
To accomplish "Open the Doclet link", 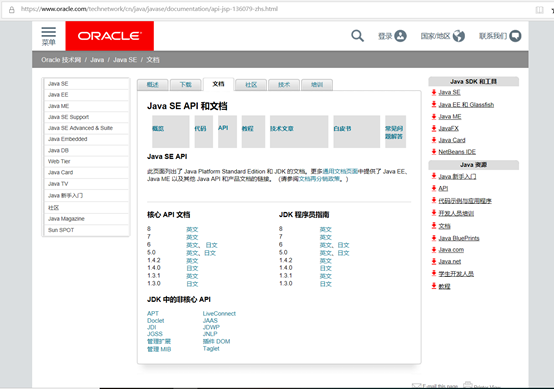I will [x=156, y=320].
